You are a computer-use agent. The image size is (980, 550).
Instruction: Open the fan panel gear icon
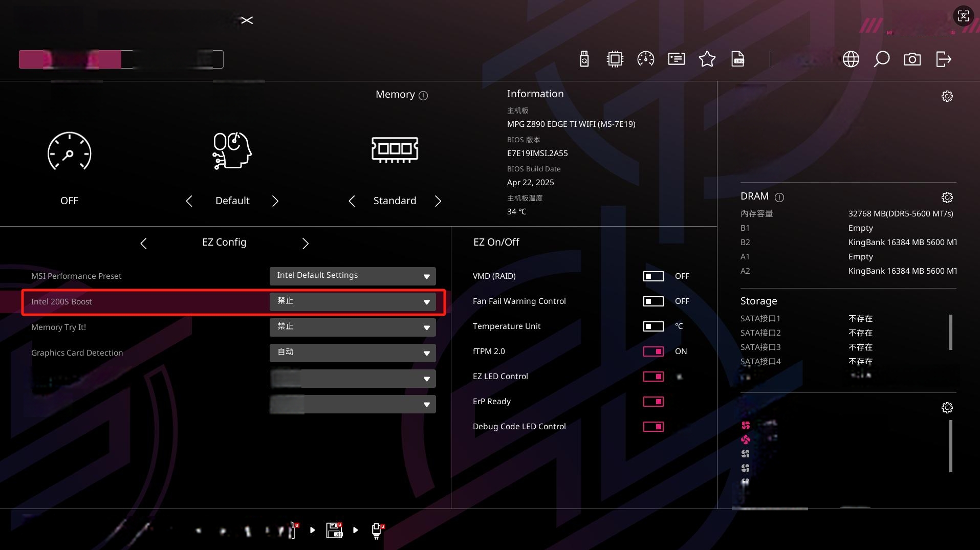point(947,408)
